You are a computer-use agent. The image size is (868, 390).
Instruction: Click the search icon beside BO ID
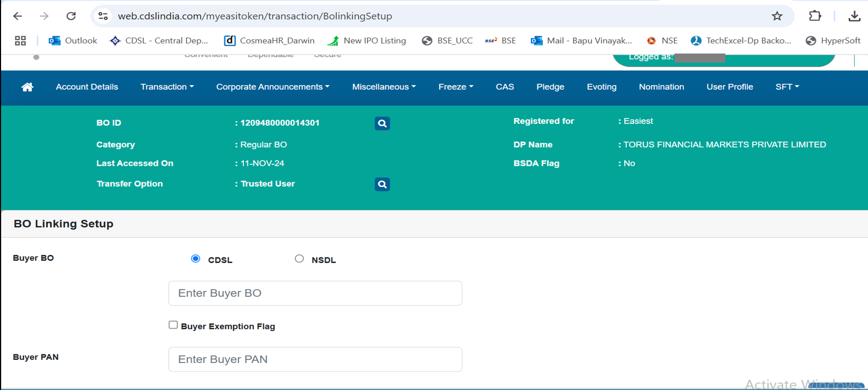click(x=382, y=123)
